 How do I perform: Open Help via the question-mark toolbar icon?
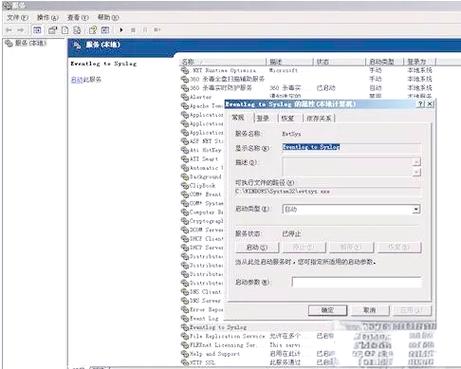click(93, 30)
